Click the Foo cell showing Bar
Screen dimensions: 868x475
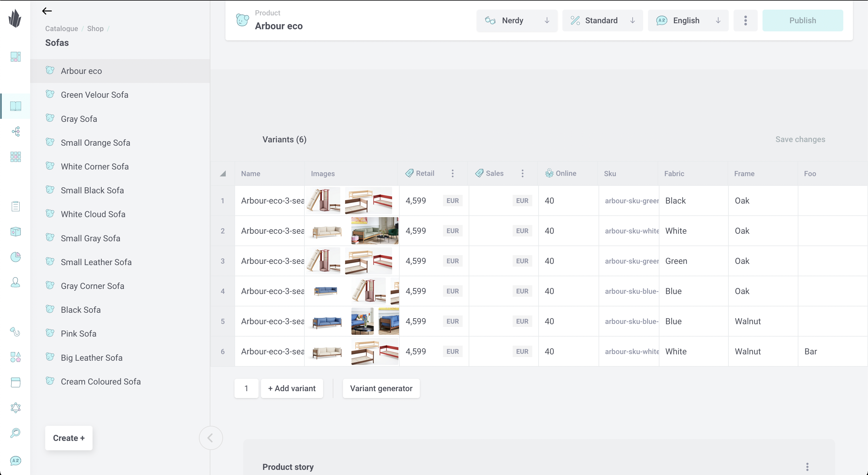click(832, 351)
